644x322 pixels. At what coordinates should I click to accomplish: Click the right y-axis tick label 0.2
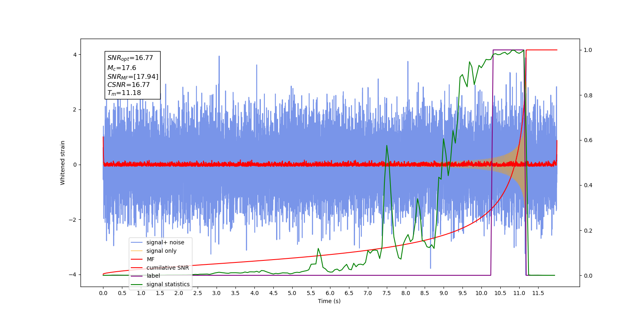pyautogui.click(x=588, y=231)
